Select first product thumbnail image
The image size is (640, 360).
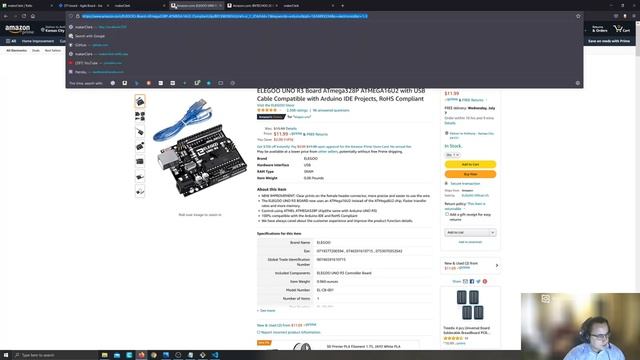coord(140,101)
